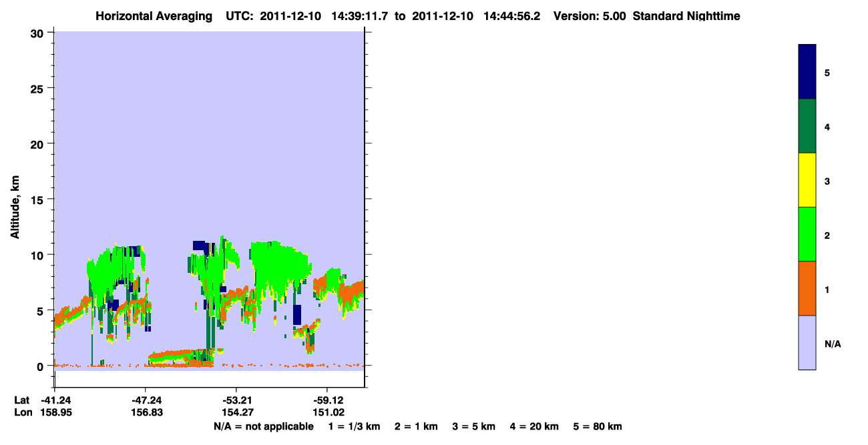This screenshot has width=868, height=445.
Task: Click the legend note '2 = 1 km'
Action: pyautogui.click(x=416, y=426)
